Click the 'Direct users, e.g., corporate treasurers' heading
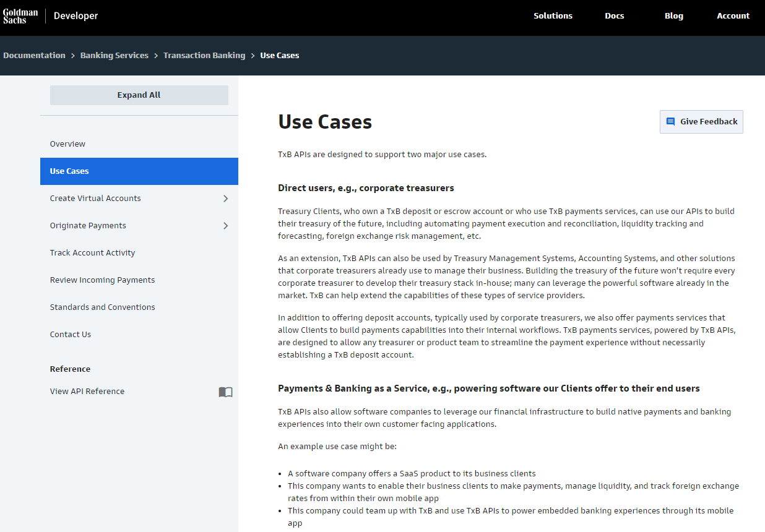The image size is (765, 532). pyautogui.click(x=366, y=188)
